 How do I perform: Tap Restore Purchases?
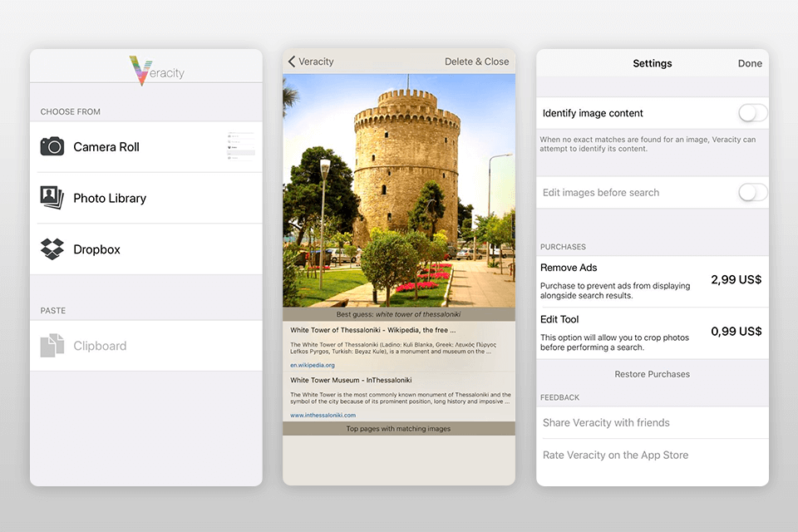click(652, 374)
